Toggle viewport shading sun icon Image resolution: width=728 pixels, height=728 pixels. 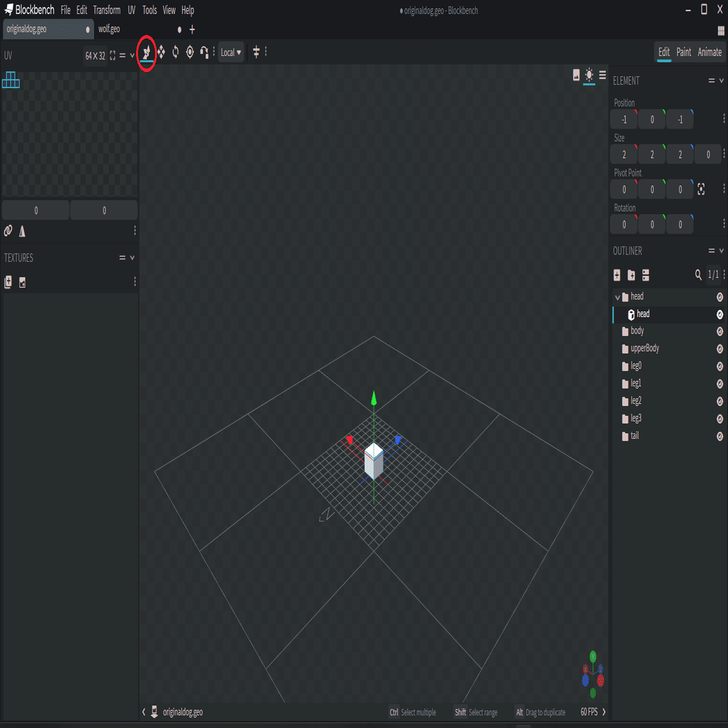tap(589, 75)
